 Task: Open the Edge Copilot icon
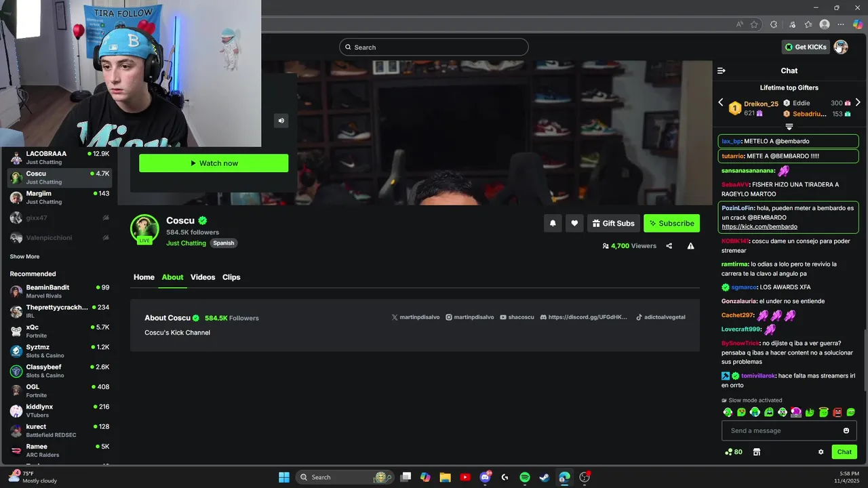[x=857, y=24]
